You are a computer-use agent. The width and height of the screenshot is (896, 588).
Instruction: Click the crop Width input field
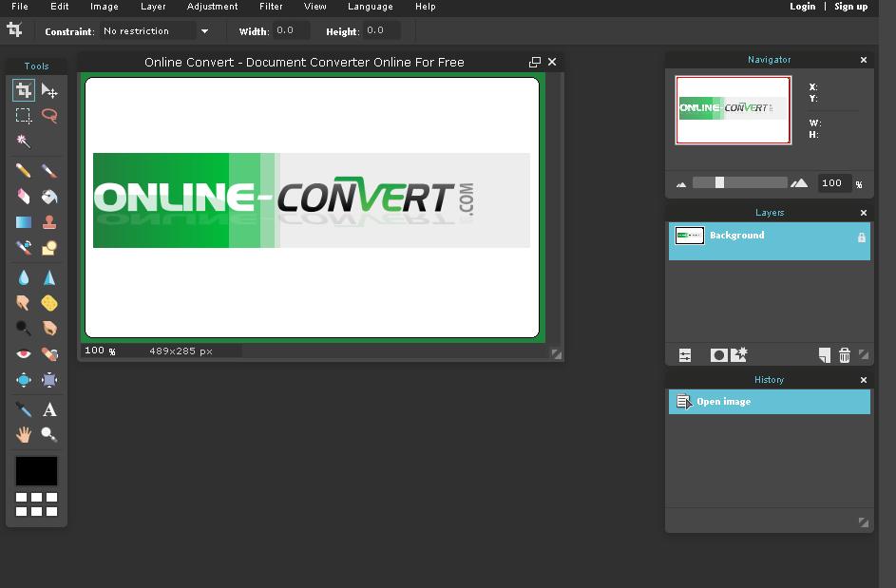tap(291, 30)
